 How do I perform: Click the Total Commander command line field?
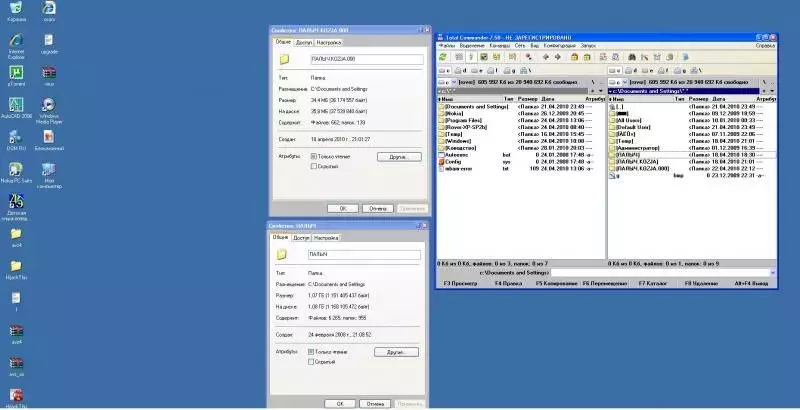click(663, 273)
